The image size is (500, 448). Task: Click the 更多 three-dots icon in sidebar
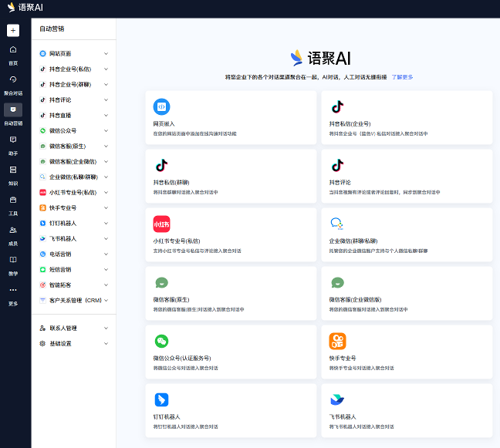tap(13, 290)
